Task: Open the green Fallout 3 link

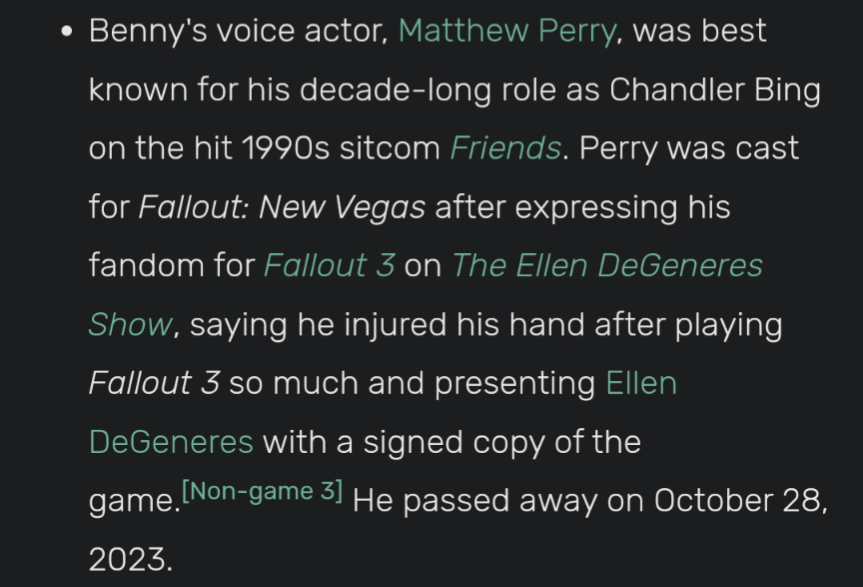Action: [329, 266]
